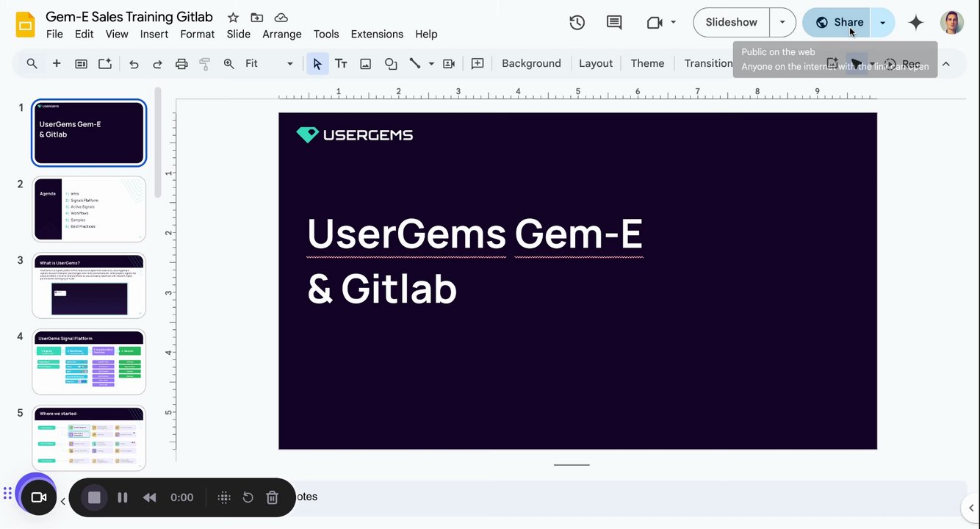Select the UserGems Signal Platform slide thumbnail
The image size is (980, 529).
pyautogui.click(x=89, y=362)
